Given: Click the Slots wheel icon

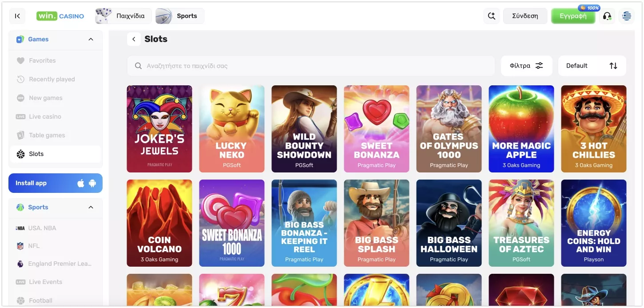Looking at the screenshot, I should click(20, 154).
